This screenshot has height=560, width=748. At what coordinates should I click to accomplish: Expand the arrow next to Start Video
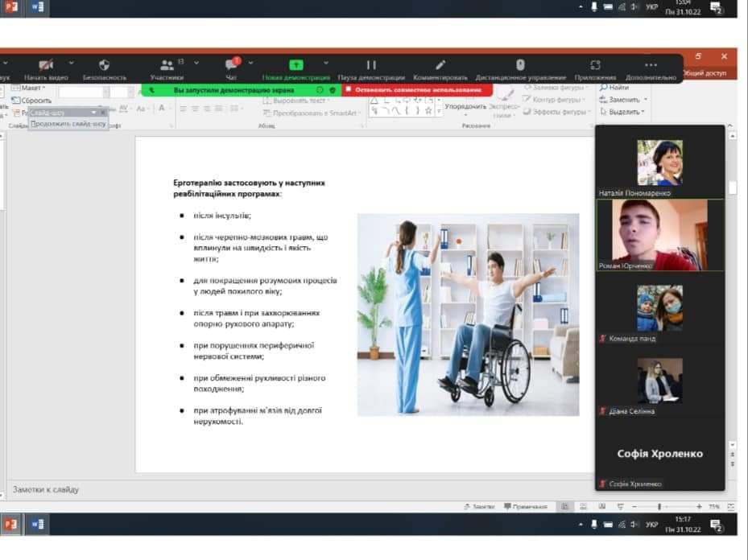pos(71,63)
